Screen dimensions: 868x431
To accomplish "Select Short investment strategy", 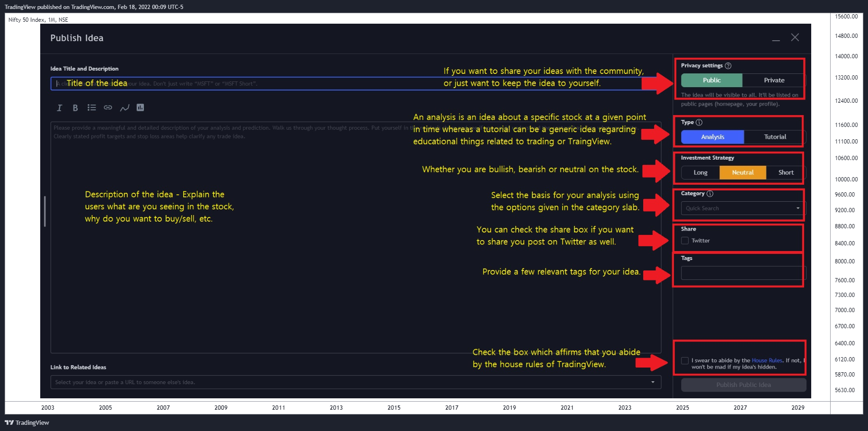I will [x=786, y=173].
